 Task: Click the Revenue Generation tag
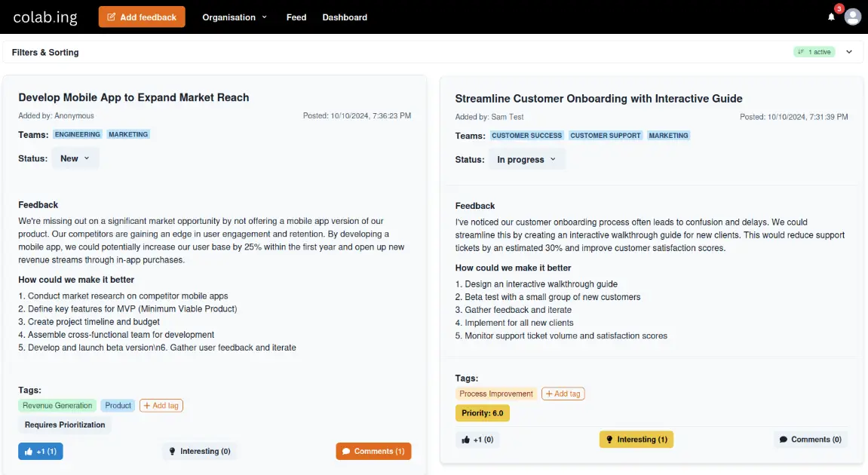pyautogui.click(x=57, y=406)
